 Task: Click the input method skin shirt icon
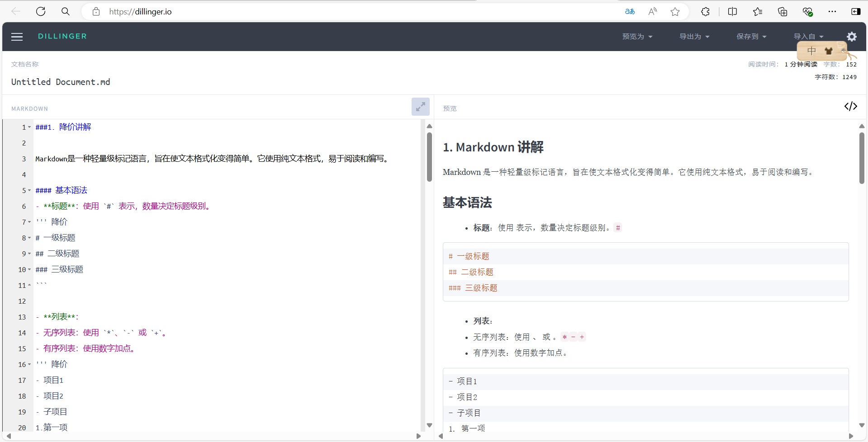[829, 51]
